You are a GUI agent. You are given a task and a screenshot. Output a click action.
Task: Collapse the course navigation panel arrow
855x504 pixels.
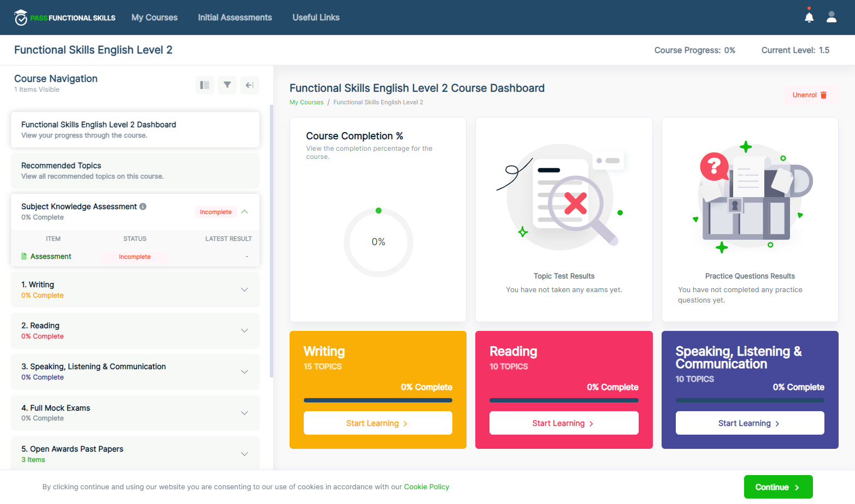pyautogui.click(x=250, y=85)
